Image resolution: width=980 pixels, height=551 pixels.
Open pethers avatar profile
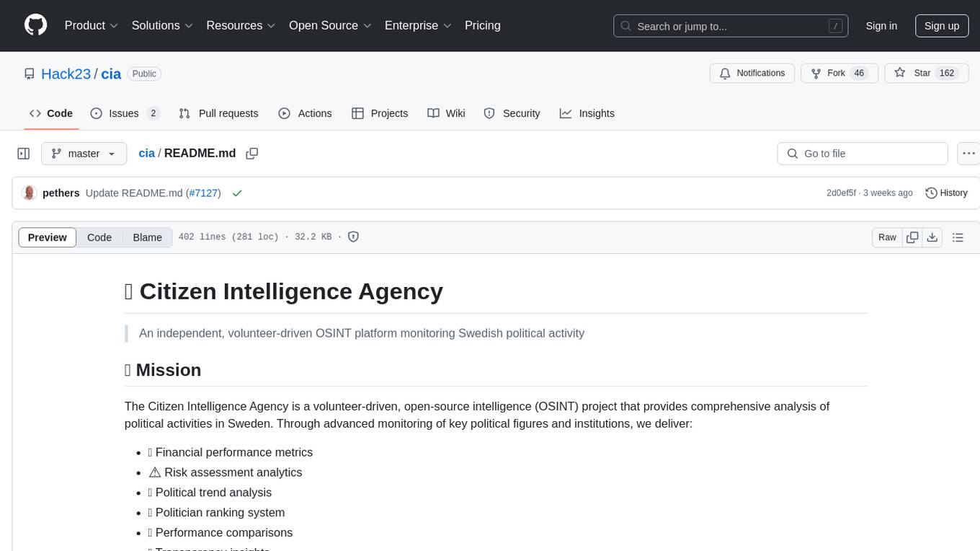coord(30,193)
